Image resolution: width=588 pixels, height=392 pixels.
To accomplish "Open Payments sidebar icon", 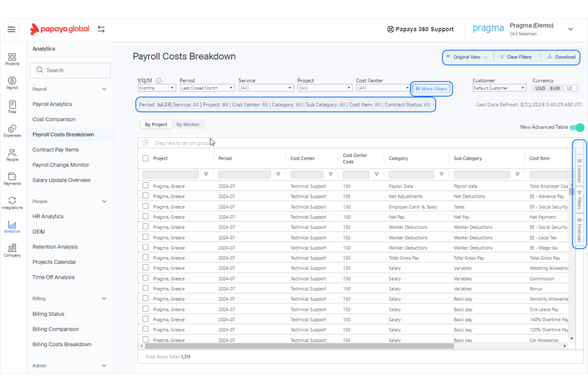I will coord(12,179).
